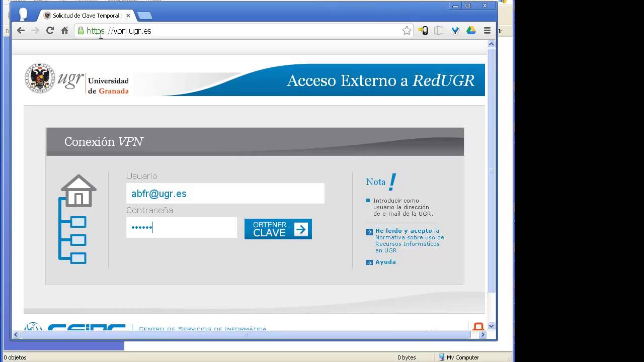Click the vertical scrollbar down arrow
The width and height of the screenshot is (644, 362).
pos(492,326)
